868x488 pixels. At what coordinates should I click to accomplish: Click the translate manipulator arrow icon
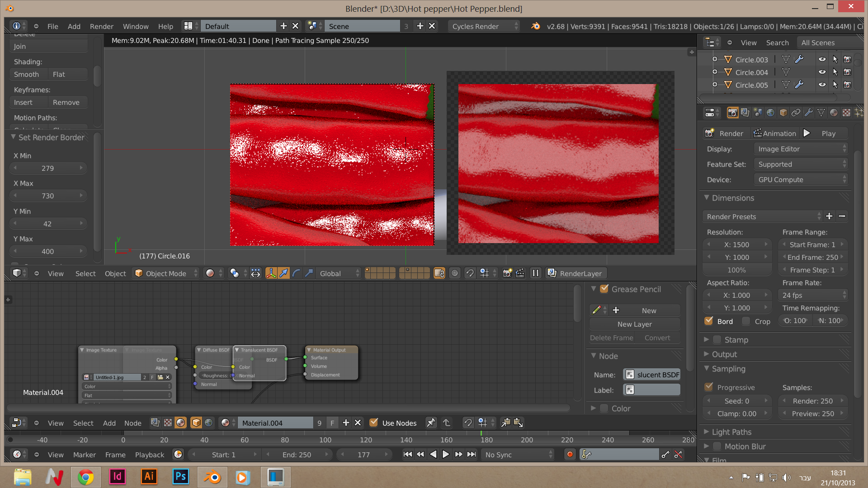click(283, 273)
